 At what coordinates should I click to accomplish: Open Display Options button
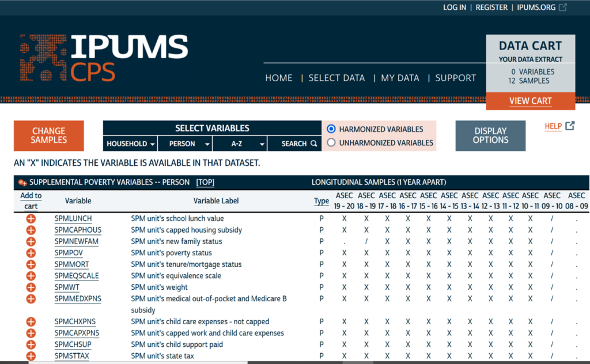tap(490, 136)
